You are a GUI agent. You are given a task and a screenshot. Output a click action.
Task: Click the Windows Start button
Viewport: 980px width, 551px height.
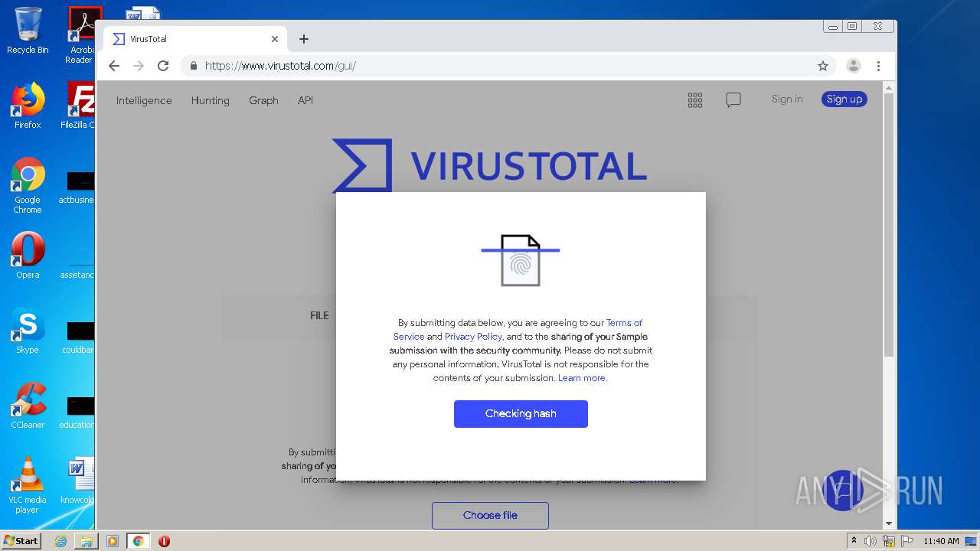coord(21,540)
